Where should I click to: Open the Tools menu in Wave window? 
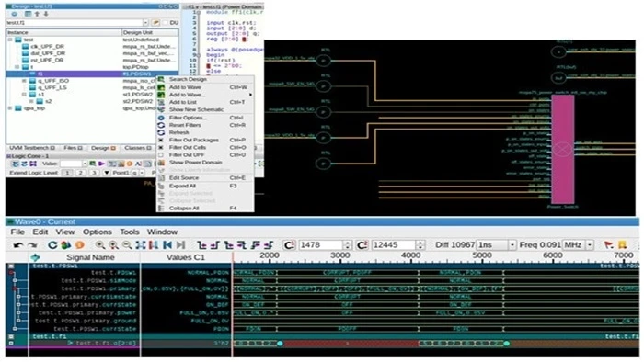(x=130, y=232)
